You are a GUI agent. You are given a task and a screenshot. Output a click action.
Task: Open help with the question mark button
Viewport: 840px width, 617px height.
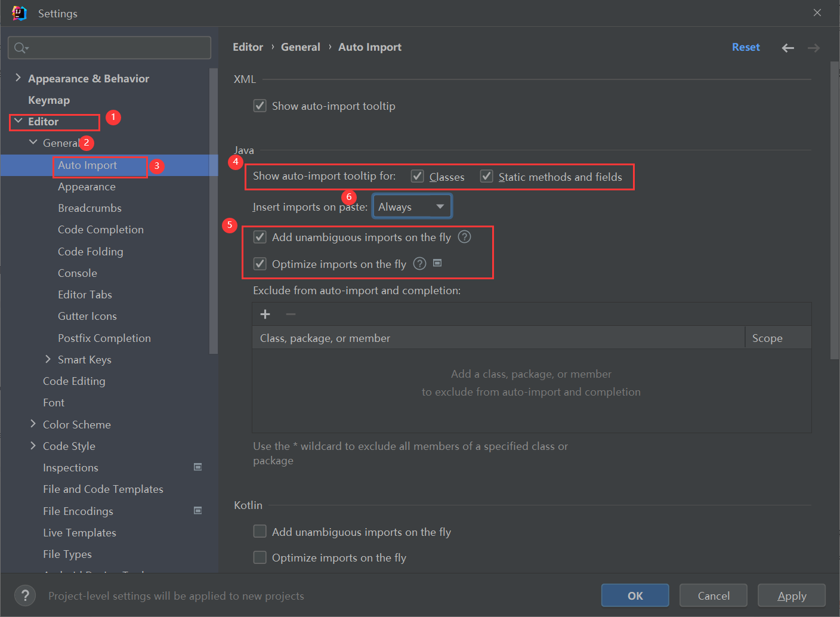tap(24, 596)
